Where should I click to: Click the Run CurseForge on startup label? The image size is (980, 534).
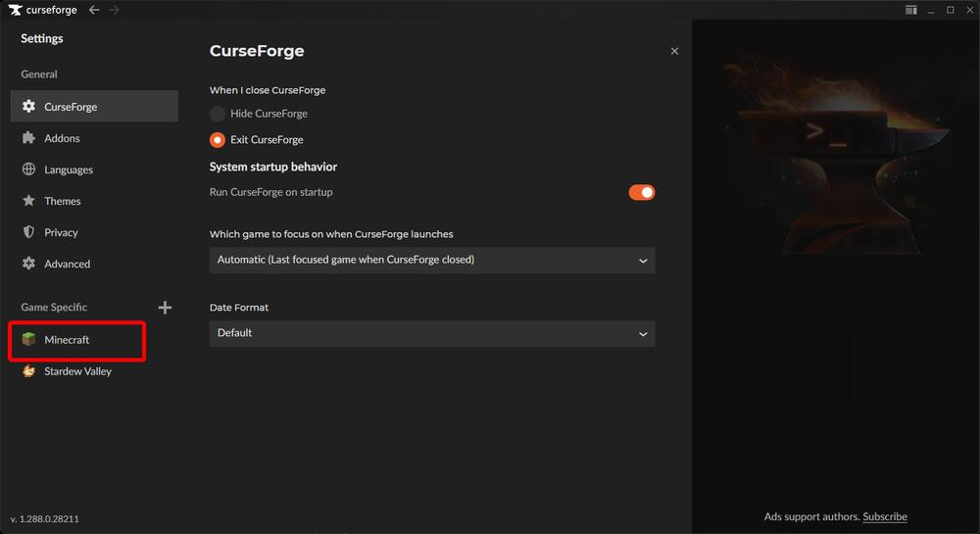(270, 192)
